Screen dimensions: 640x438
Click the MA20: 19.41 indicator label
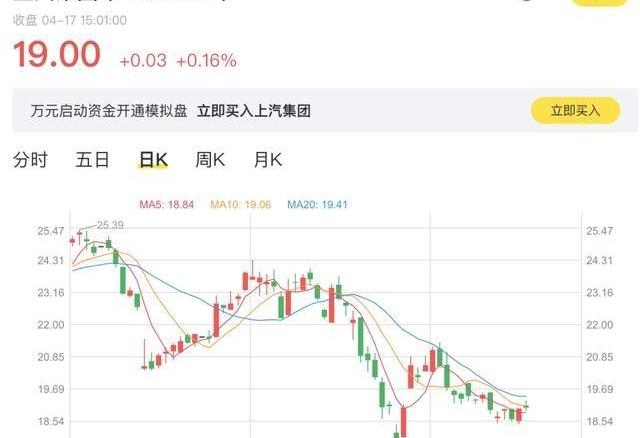click(x=318, y=204)
